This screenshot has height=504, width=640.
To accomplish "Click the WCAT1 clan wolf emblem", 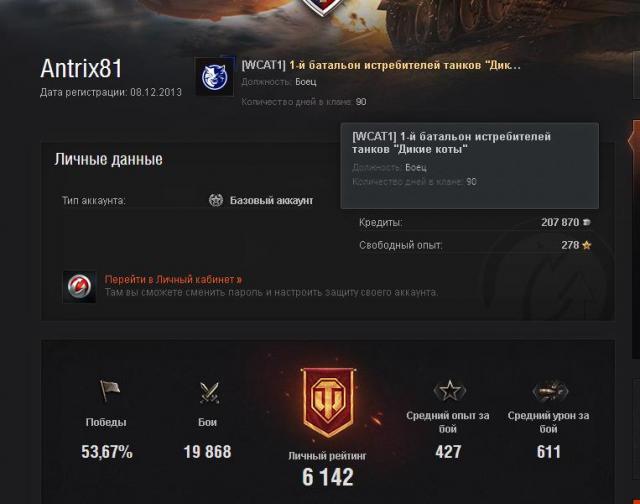I will tap(215, 77).
